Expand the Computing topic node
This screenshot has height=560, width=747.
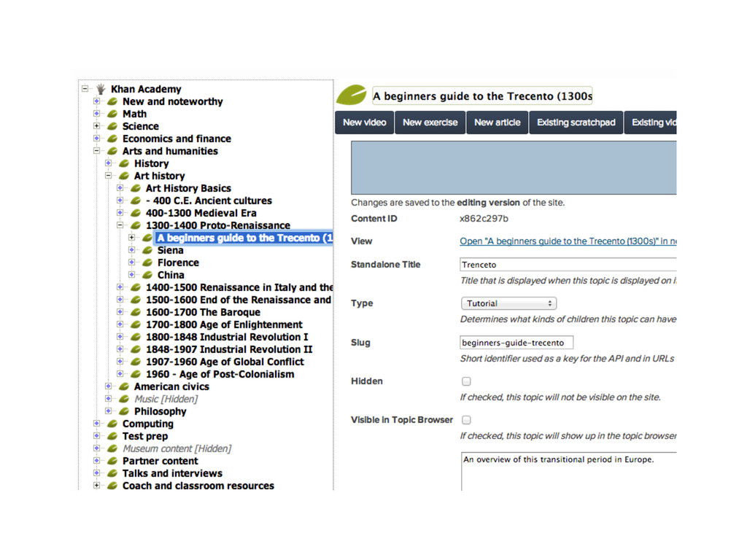tap(97, 423)
